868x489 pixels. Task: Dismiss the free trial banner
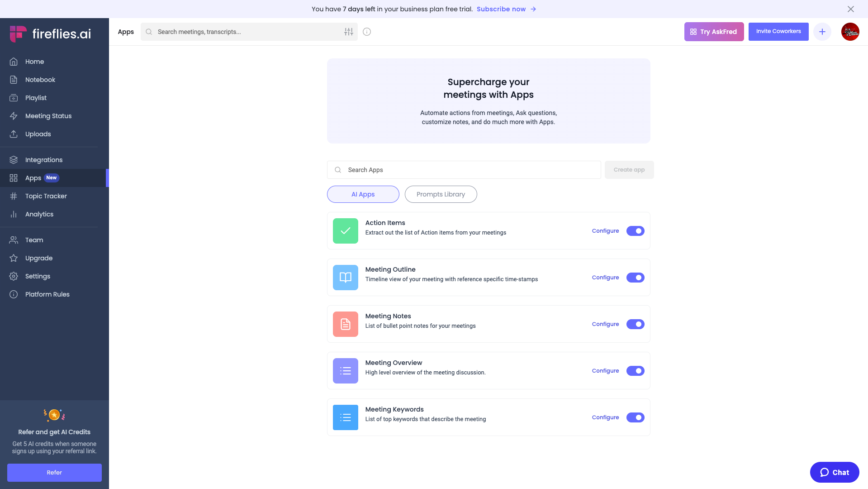coord(850,9)
